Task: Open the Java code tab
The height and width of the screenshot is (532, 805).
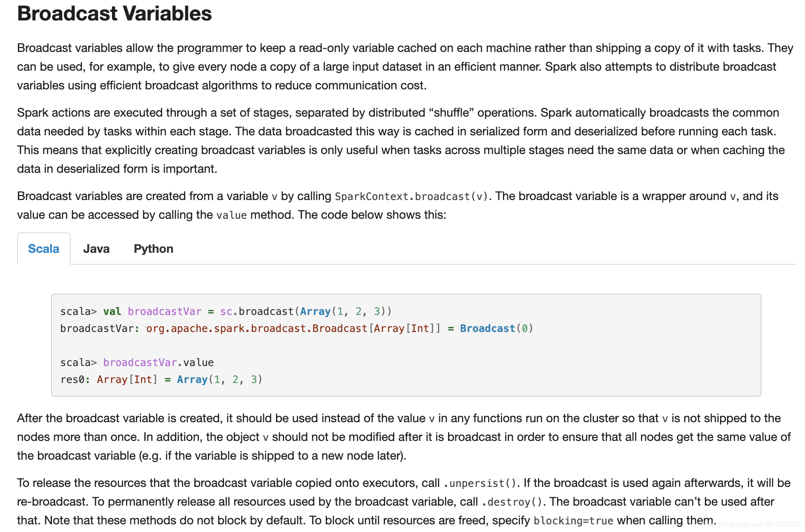Action: (96, 249)
